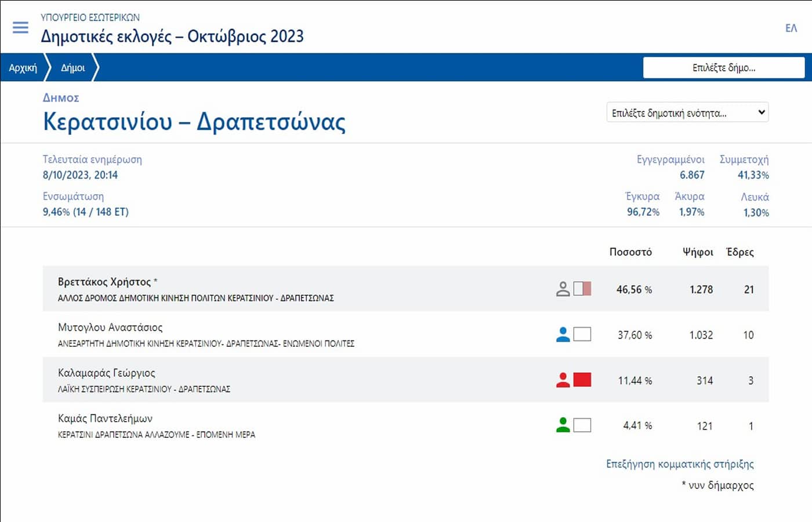Click the green person icon for Καμάς Παντελεήμων
This screenshot has width=812, height=522.
[x=563, y=425]
